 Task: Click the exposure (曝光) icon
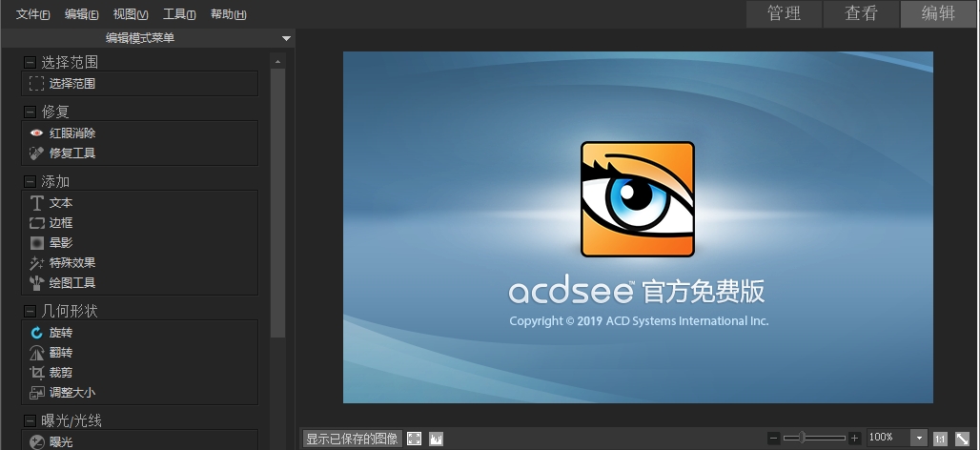point(36,441)
